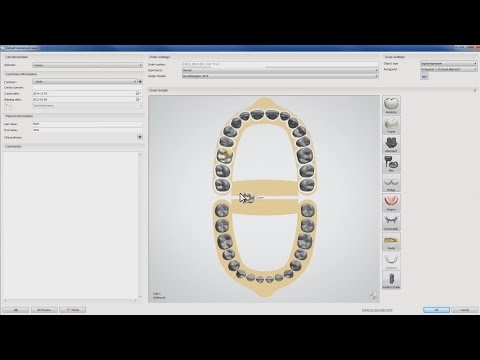Click the Patient information section header
The width and height of the screenshot is (480, 360).
click(x=19, y=116)
